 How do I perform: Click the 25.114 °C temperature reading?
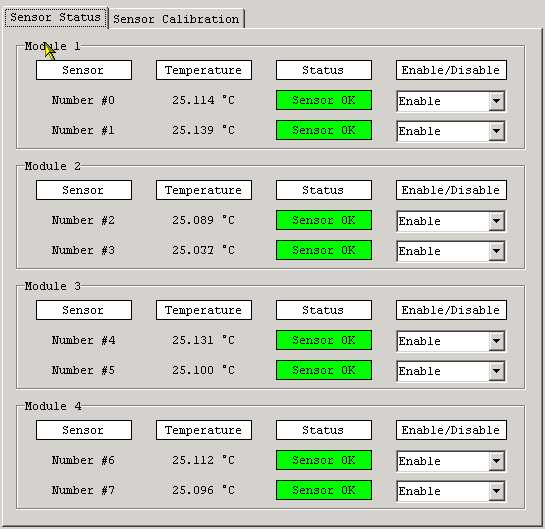pyautogui.click(x=203, y=100)
